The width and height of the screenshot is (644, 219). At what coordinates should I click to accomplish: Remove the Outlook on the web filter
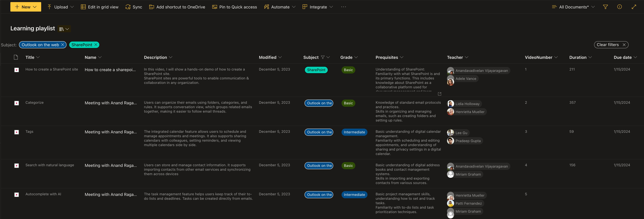pyautogui.click(x=63, y=45)
